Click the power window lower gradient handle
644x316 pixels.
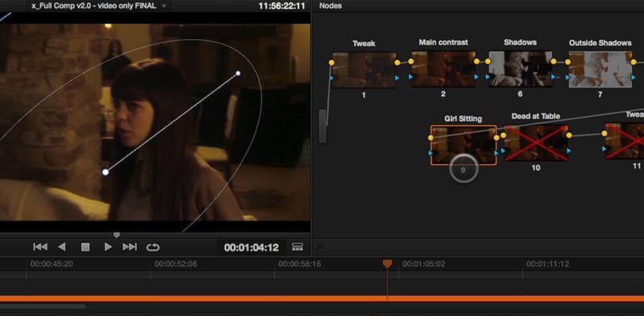(105, 172)
